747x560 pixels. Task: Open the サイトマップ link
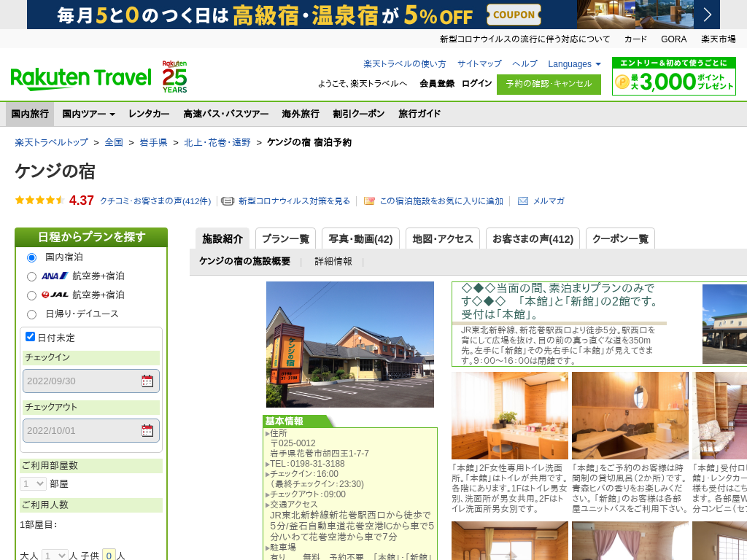coord(480,64)
